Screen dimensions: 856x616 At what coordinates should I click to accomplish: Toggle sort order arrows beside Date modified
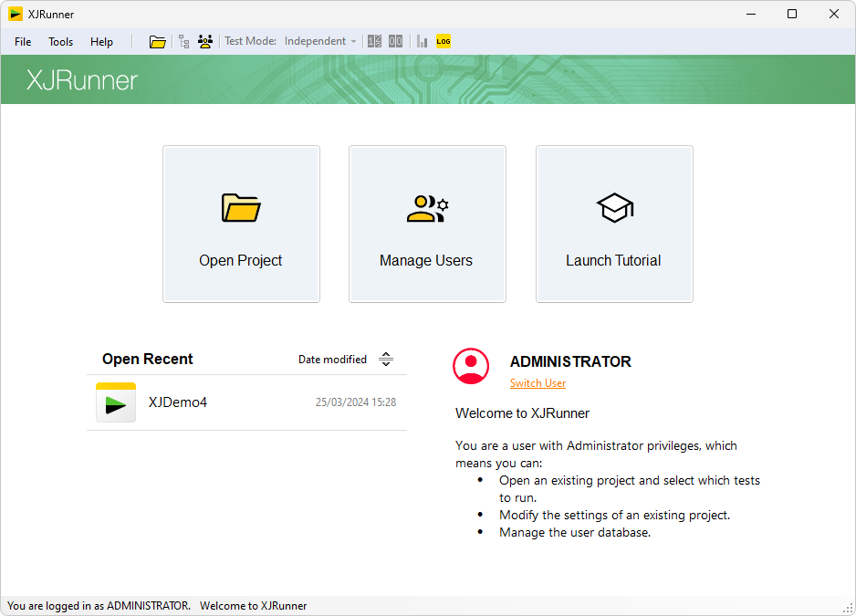tap(386, 360)
